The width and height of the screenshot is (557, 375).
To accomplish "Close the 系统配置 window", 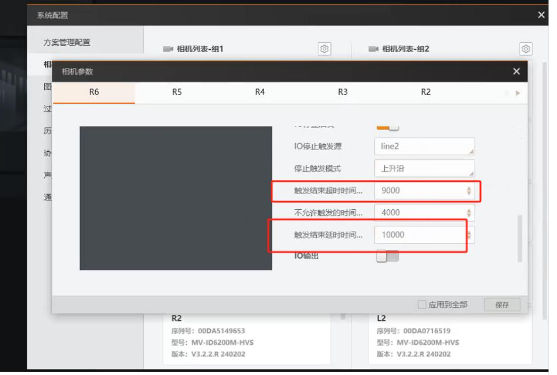I will (x=541, y=15).
